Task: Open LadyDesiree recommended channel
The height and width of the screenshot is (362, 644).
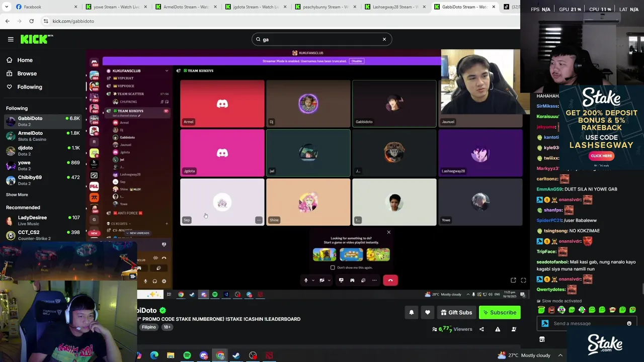Action: [43, 220]
